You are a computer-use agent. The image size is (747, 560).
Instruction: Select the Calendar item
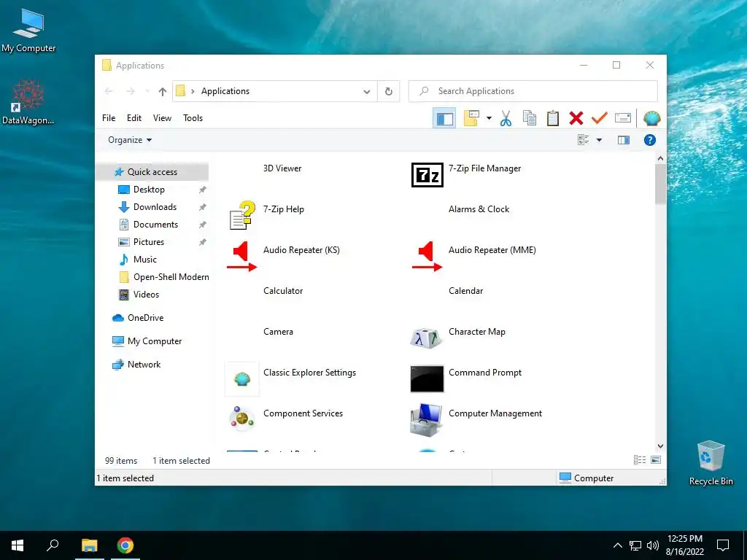[x=465, y=291]
